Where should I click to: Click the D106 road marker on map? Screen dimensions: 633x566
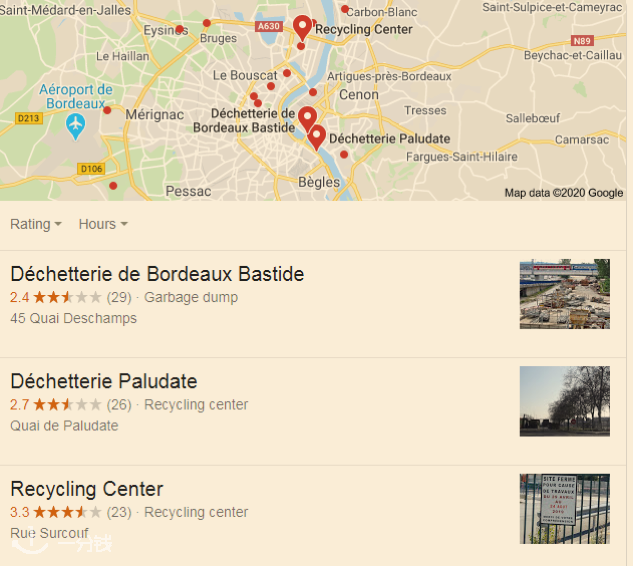coord(91,169)
